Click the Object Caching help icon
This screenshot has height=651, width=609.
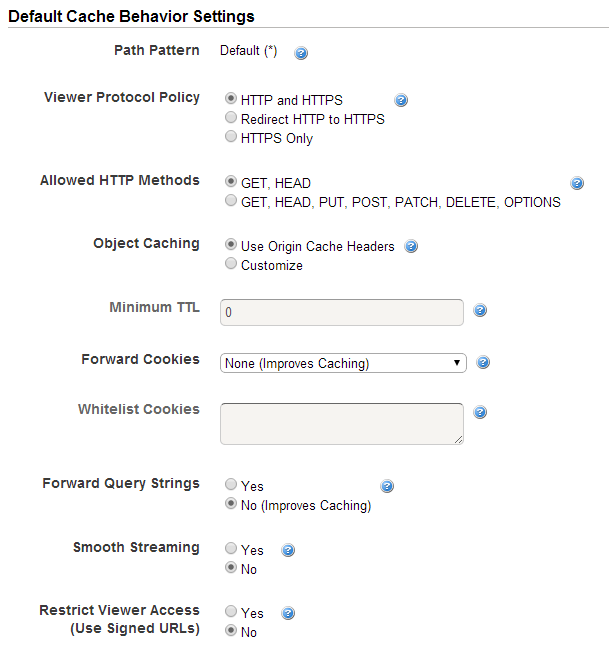click(411, 246)
